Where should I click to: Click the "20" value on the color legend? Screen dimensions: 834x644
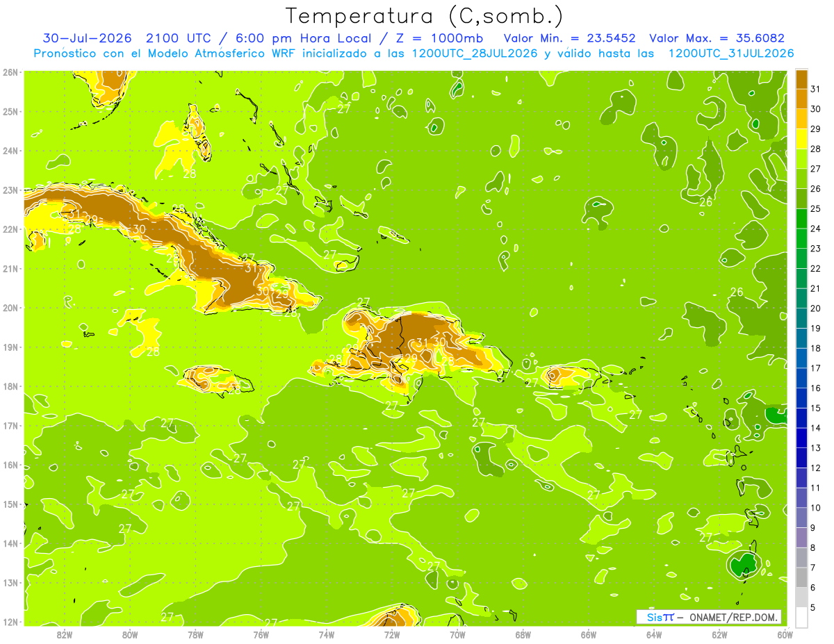point(815,308)
